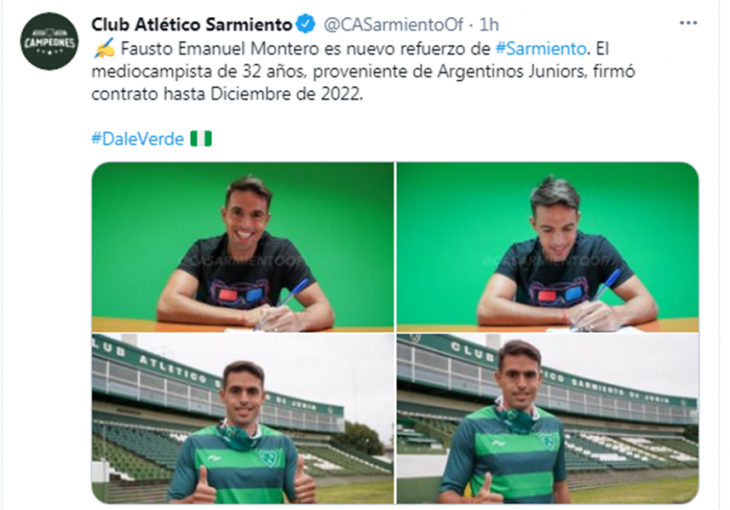730x510 pixels.
Task: Open the bottom-right stadium photo
Action: (x=548, y=419)
